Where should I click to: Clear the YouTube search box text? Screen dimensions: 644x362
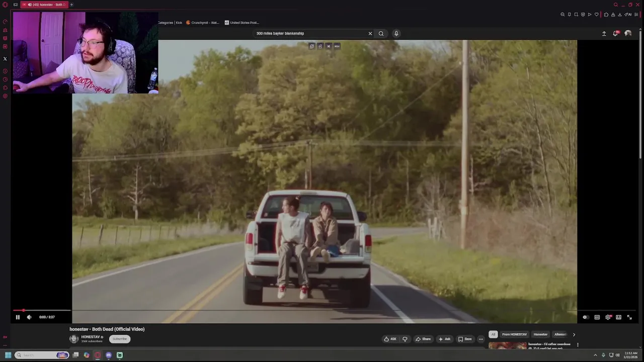tap(370, 34)
